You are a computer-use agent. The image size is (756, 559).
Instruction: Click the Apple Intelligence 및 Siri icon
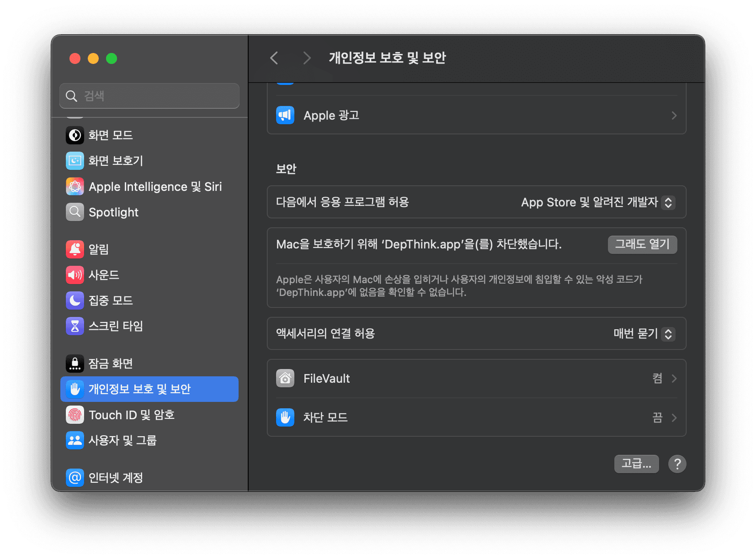[75, 186]
